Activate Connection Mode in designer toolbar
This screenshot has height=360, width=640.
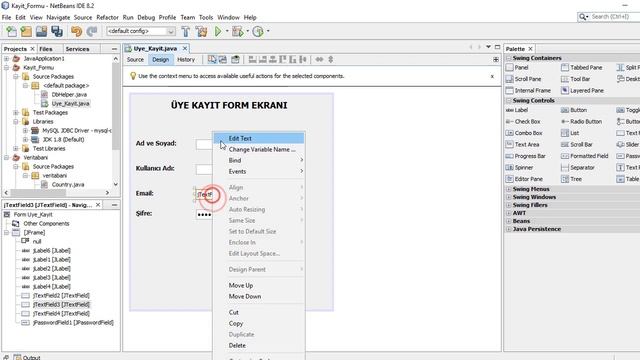(223, 60)
